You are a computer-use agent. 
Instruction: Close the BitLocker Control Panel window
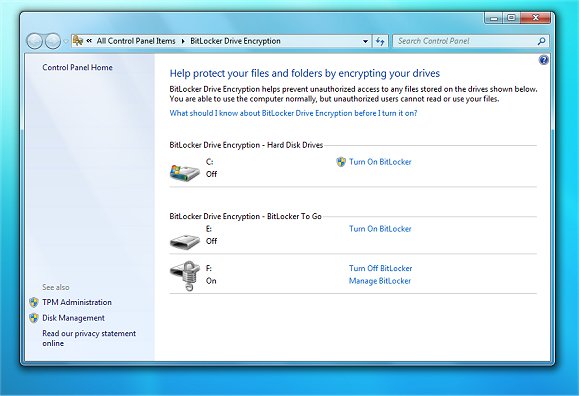(x=536, y=17)
